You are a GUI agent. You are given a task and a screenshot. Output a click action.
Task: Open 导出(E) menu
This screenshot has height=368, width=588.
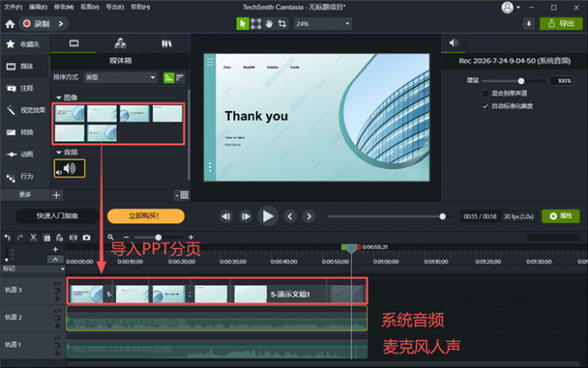point(115,7)
